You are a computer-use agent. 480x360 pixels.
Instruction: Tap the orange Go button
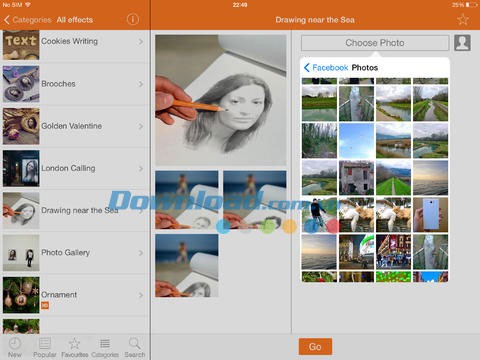tap(315, 347)
